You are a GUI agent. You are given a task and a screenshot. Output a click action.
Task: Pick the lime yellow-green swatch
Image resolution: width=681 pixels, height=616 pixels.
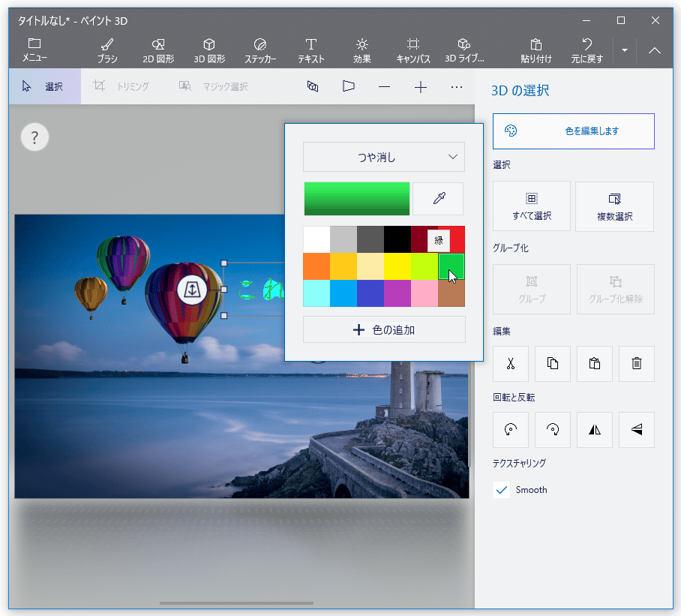coord(424,266)
